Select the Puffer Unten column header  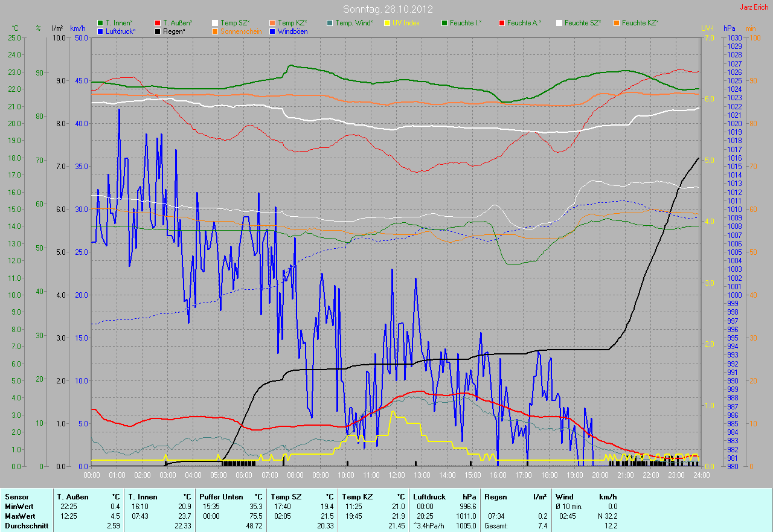pyautogui.click(x=221, y=497)
